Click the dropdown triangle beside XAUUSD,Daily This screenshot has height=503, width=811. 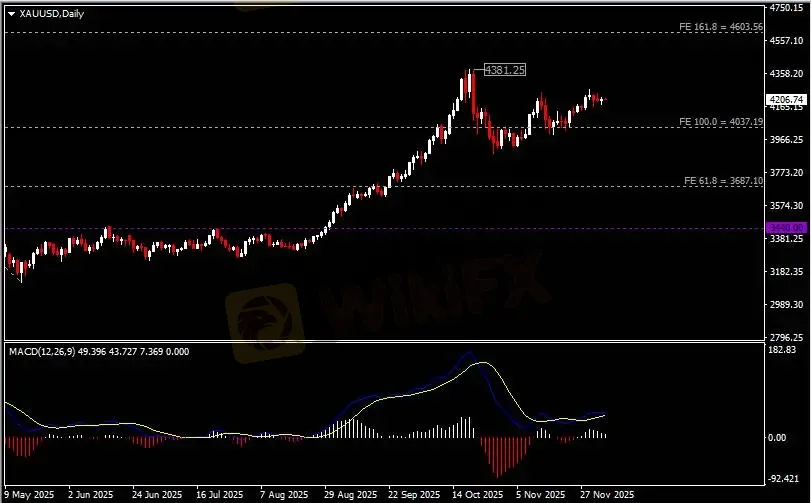11,13
